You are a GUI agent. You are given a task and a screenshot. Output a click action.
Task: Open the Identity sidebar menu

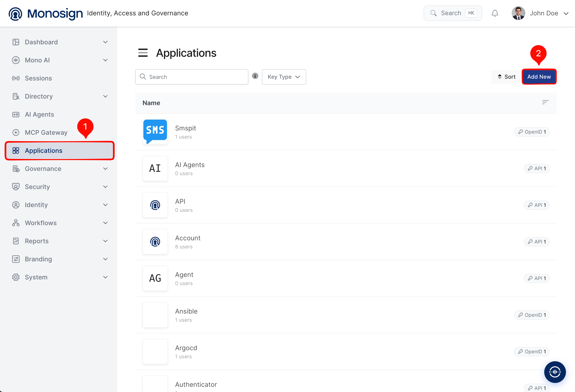[59, 205]
